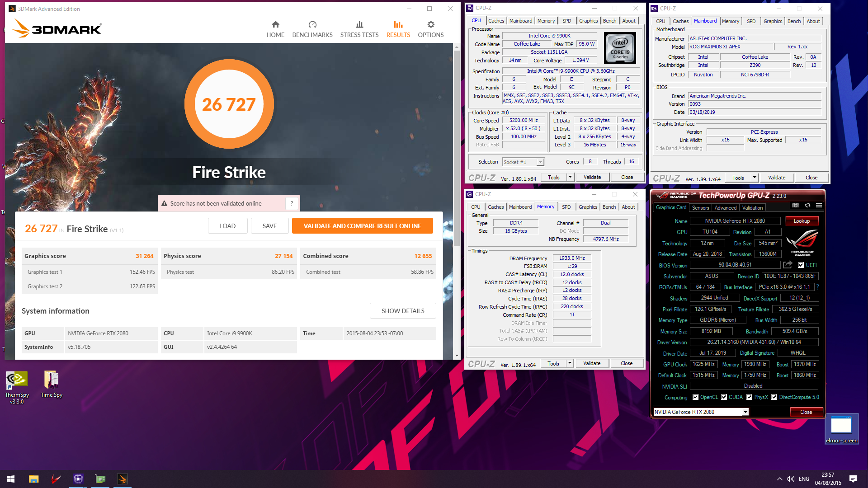Open the GPU selector dropdown in GPU-Z
The height and width of the screenshot is (488, 868).
745,412
